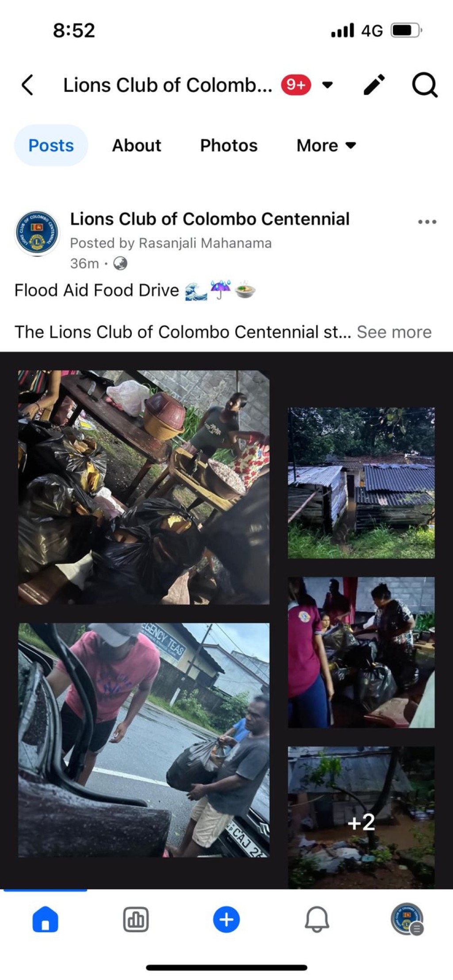The image size is (453, 980).
Task: Open the notifications bell icon
Action: [317, 919]
